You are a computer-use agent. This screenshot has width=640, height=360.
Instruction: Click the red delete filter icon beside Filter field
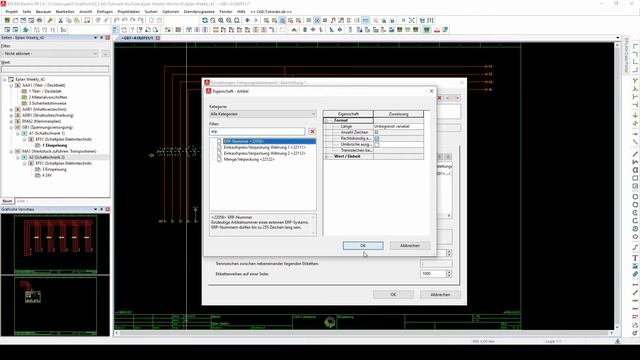coord(312,131)
